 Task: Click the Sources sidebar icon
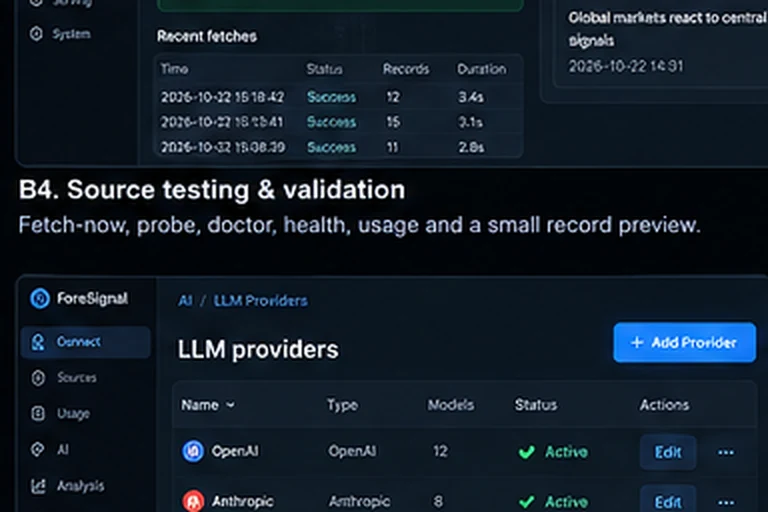[x=38, y=378]
